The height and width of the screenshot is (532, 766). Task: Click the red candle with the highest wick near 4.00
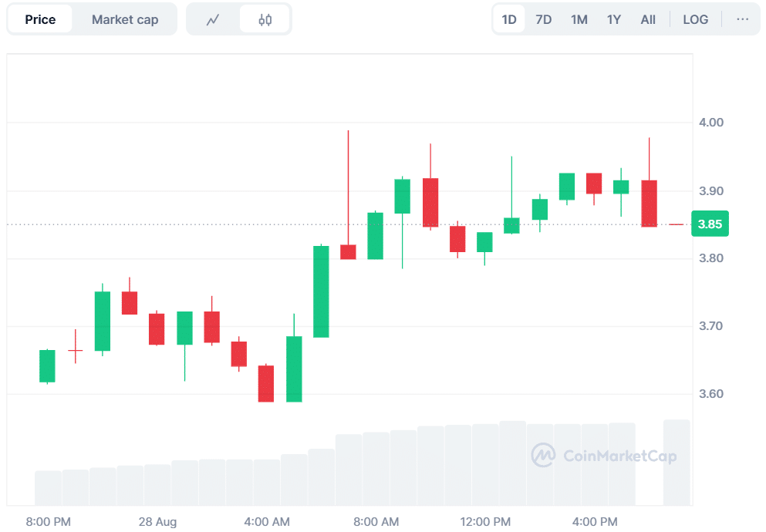[348, 251]
